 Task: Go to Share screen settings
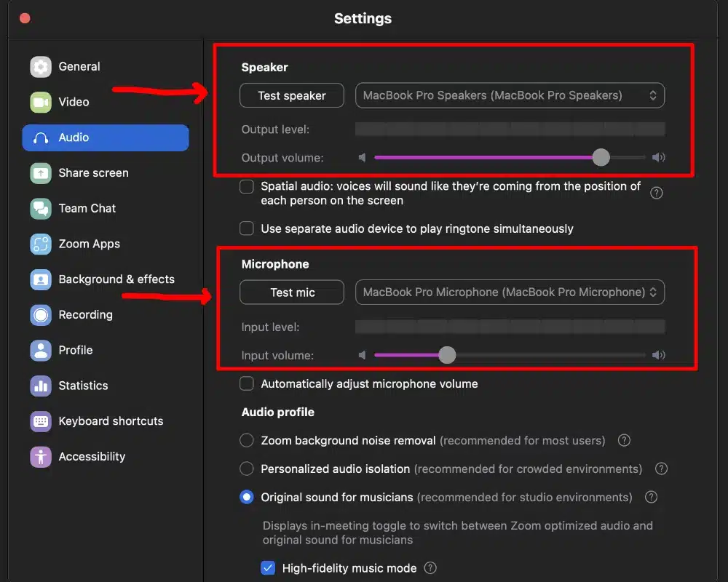click(106, 173)
